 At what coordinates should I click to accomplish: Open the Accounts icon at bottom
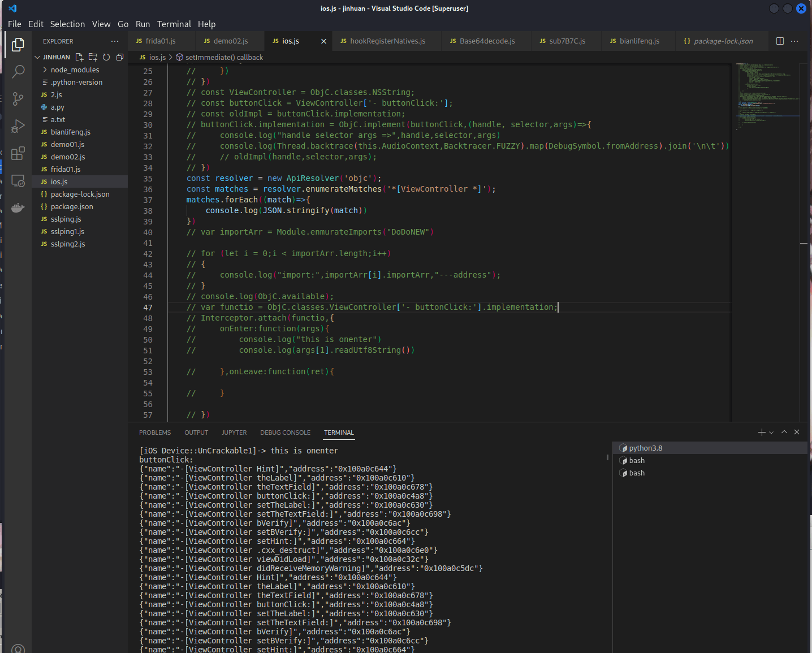pos(18,649)
